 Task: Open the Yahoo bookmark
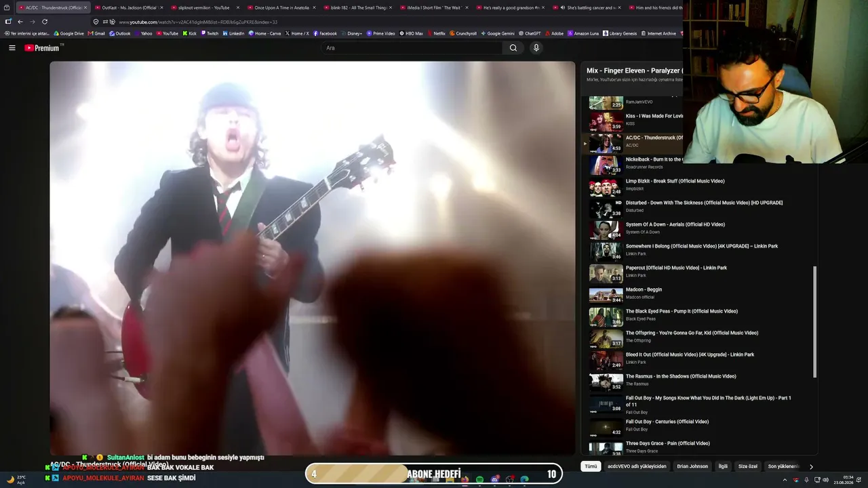pyautogui.click(x=143, y=33)
